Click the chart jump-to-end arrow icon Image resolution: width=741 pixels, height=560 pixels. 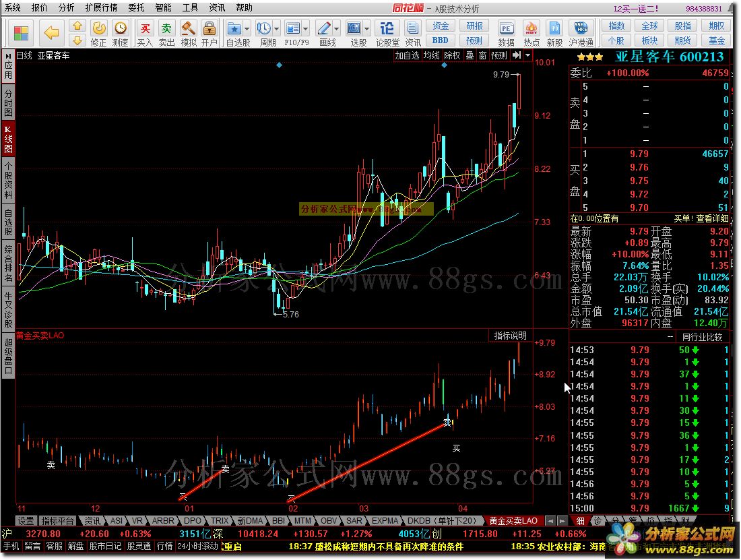[x=517, y=55]
